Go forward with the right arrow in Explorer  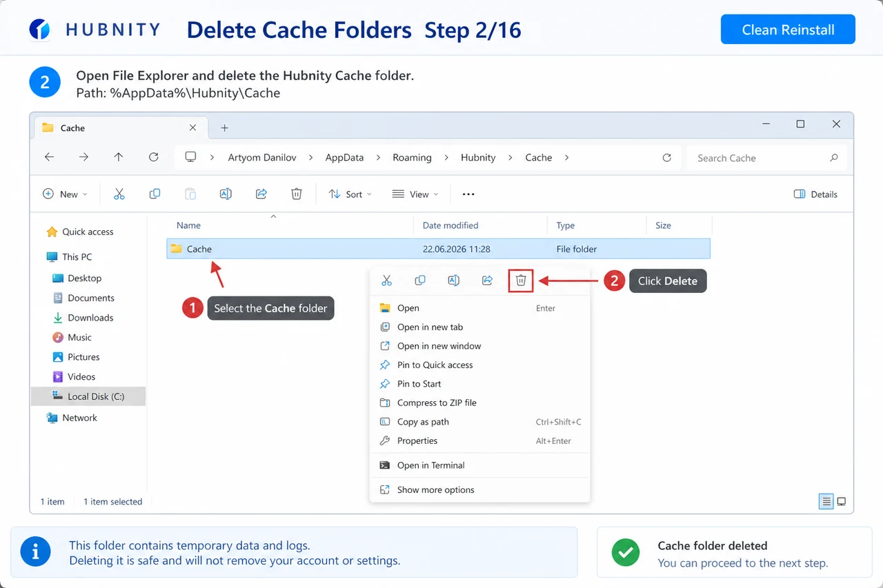(x=83, y=157)
